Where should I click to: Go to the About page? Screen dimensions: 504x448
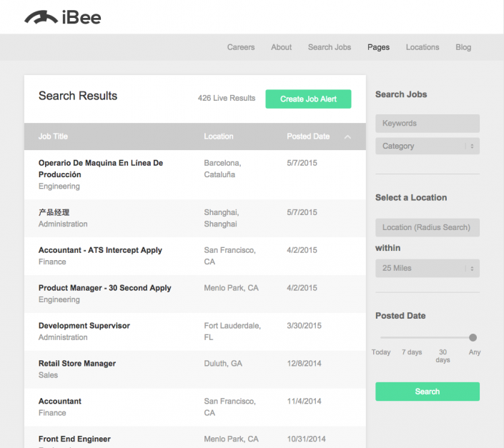[x=281, y=47]
